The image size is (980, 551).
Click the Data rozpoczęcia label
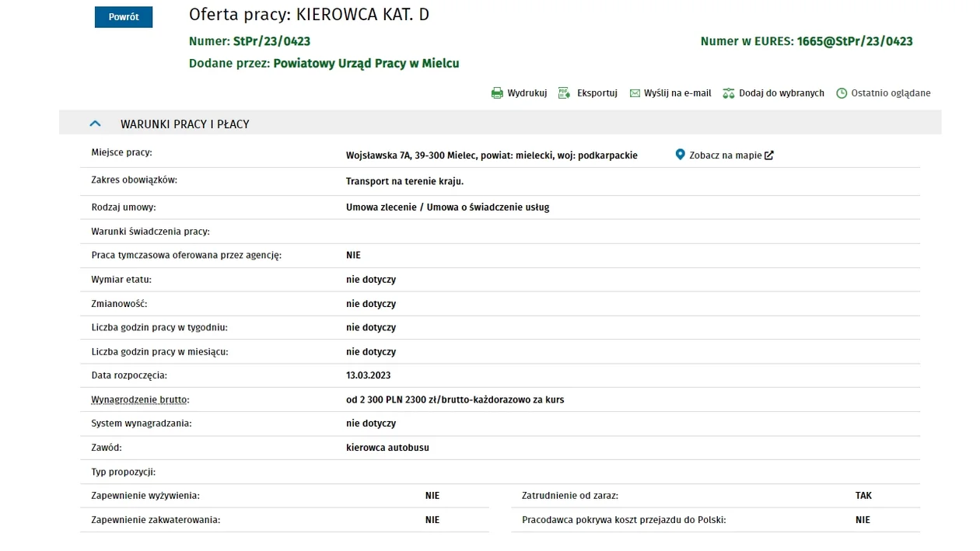click(x=129, y=375)
